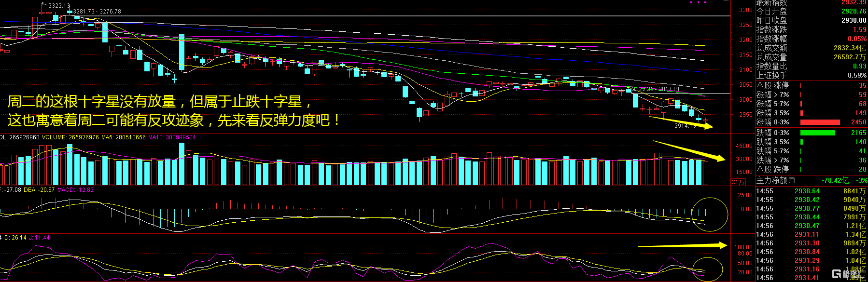This screenshot has width=868, height=282.
Task: Click the 涨幅 > 7% row label
Action: click(772, 94)
